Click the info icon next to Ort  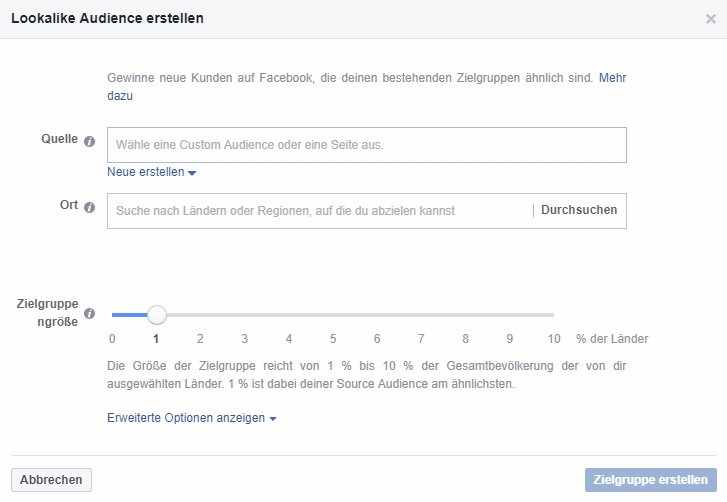tap(90, 207)
